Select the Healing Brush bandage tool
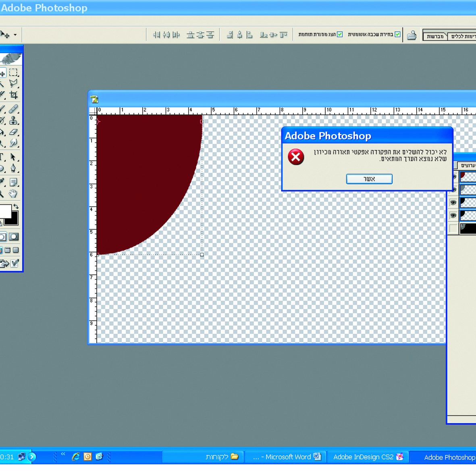Image resolution: width=476 pixels, height=476 pixels. (x=13, y=109)
